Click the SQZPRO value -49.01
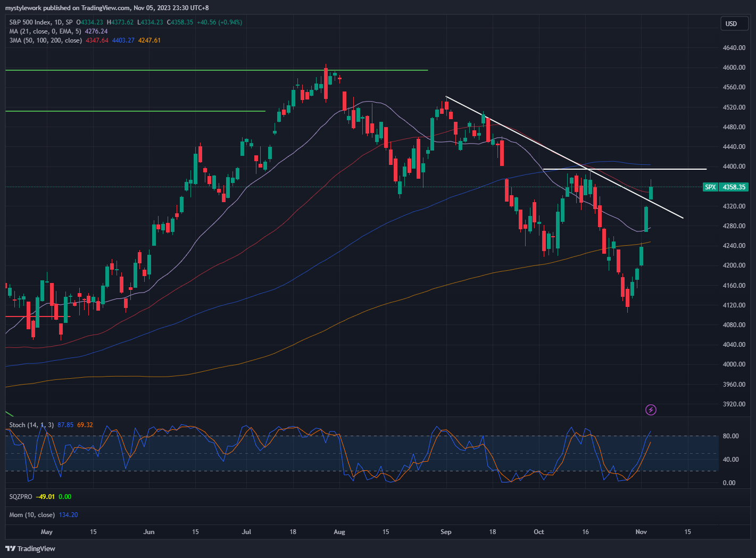756x558 pixels. 45,497
